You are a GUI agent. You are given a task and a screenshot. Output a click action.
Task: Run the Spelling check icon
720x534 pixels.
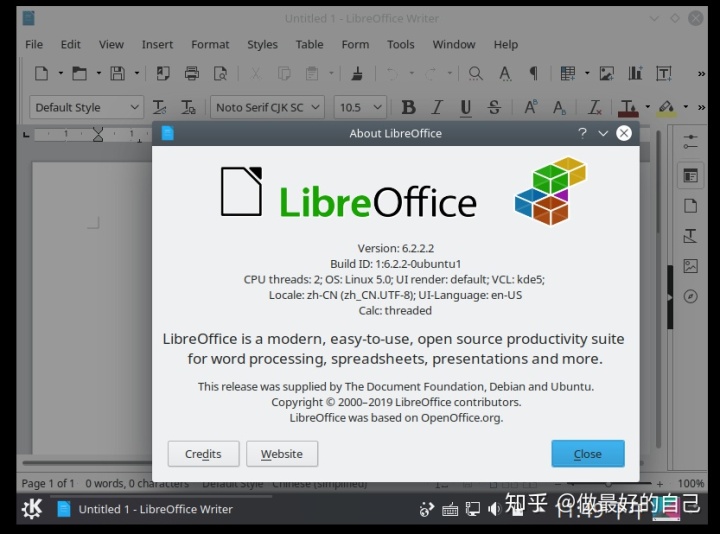[505, 73]
